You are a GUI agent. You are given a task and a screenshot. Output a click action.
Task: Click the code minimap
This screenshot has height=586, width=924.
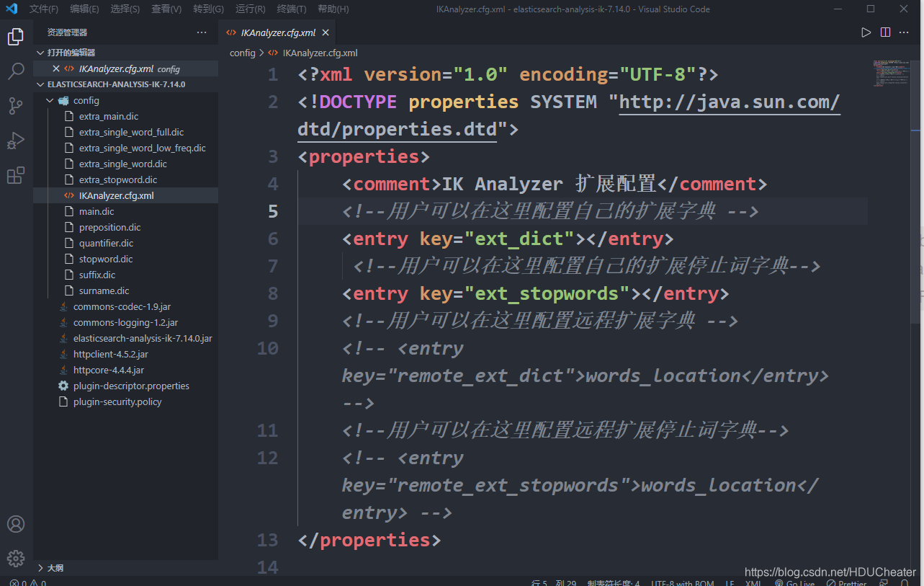[892, 74]
